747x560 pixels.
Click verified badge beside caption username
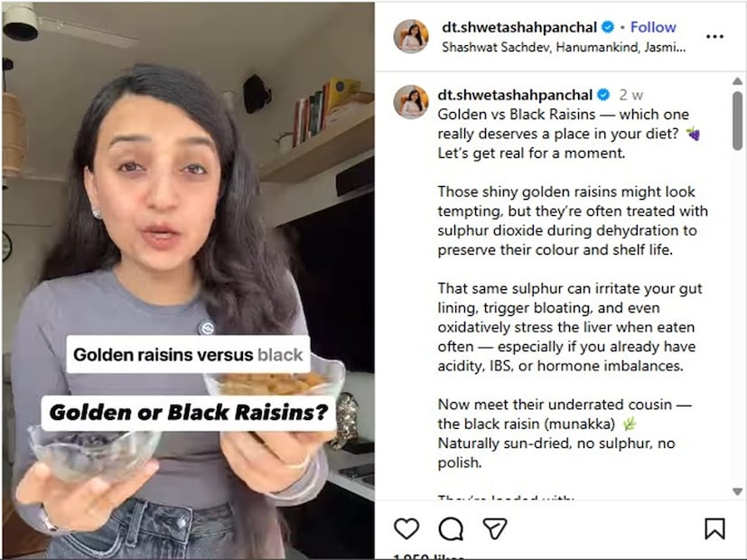point(603,95)
